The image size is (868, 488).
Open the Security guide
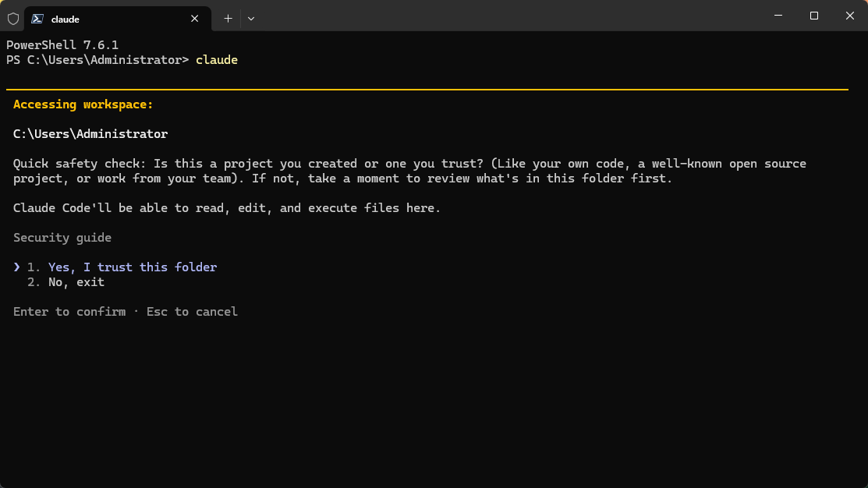click(62, 237)
